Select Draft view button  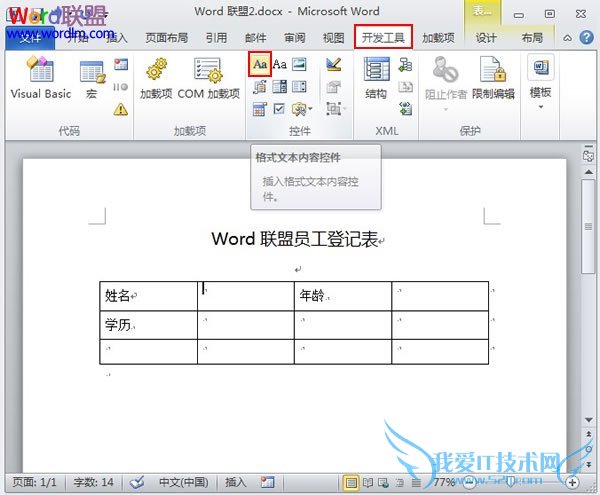coord(416,483)
